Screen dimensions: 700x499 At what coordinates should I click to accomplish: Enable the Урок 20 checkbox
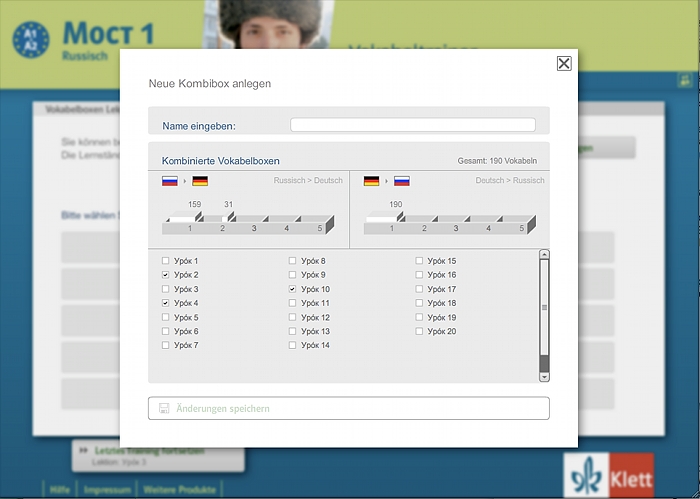pyautogui.click(x=419, y=331)
